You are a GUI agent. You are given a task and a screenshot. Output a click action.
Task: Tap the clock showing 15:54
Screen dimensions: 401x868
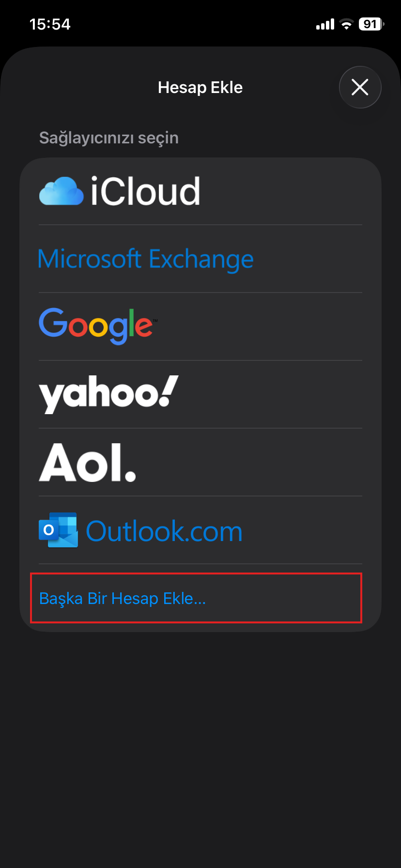49,24
